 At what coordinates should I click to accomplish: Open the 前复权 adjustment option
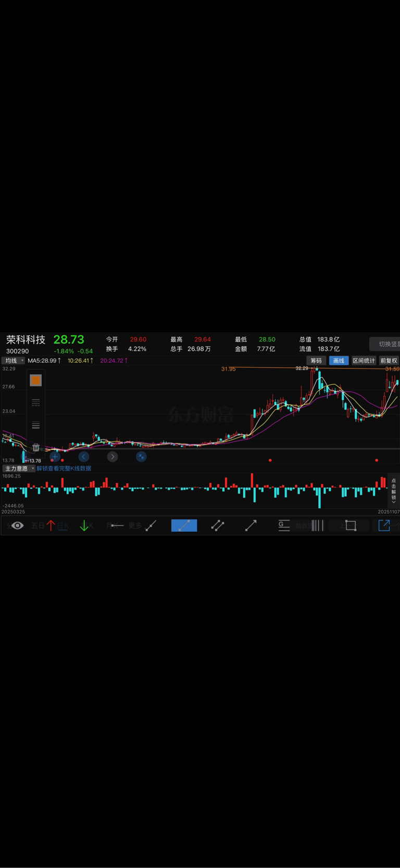click(x=389, y=361)
